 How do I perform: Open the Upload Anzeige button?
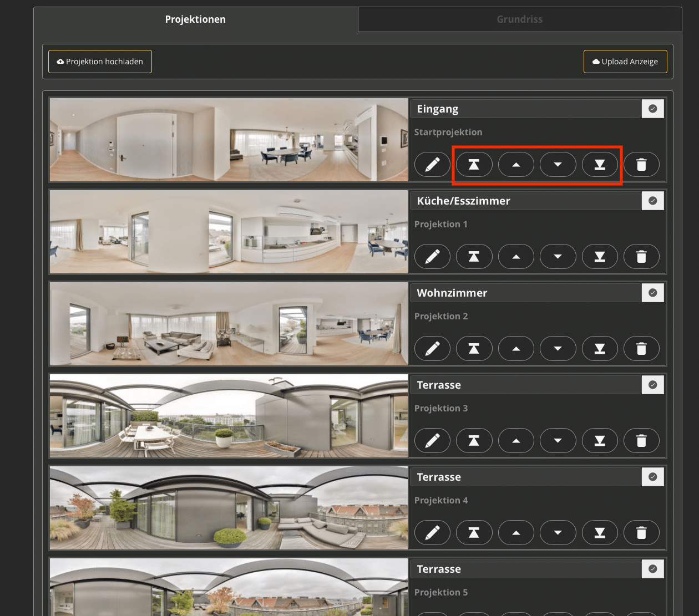click(x=625, y=62)
